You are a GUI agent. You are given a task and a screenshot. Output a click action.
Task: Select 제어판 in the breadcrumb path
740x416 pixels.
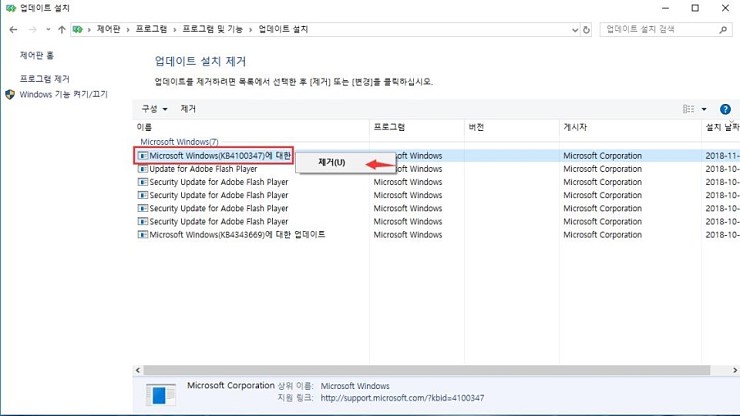click(109, 29)
